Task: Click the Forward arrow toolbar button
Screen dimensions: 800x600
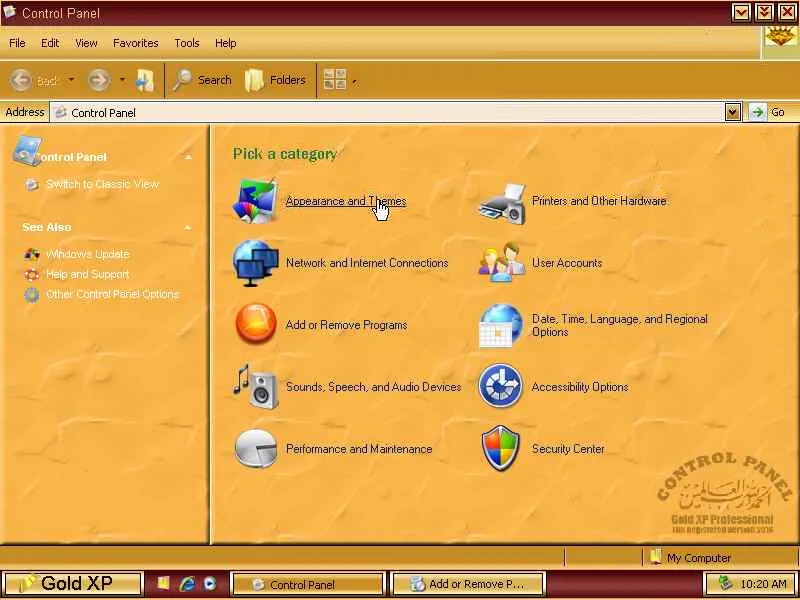Action: [x=98, y=80]
